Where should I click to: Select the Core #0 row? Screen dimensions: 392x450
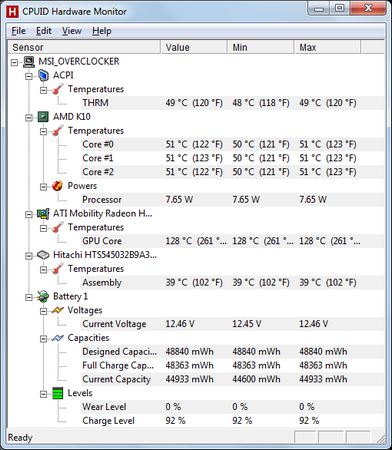[232, 144]
